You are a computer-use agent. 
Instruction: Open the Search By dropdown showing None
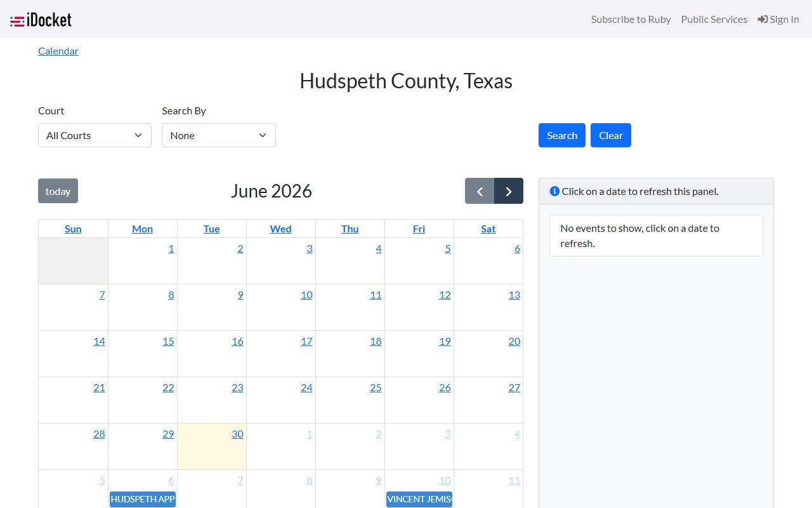pyautogui.click(x=219, y=135)
